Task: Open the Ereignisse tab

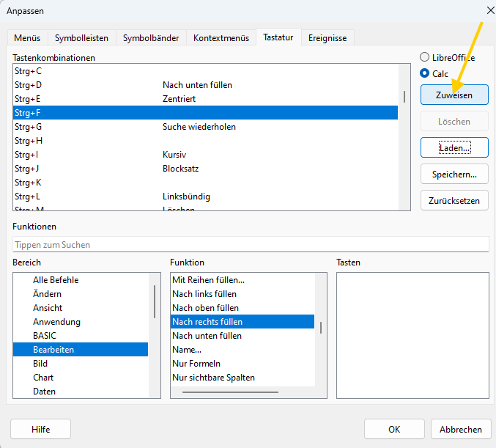Action: (x=328, y=38)
